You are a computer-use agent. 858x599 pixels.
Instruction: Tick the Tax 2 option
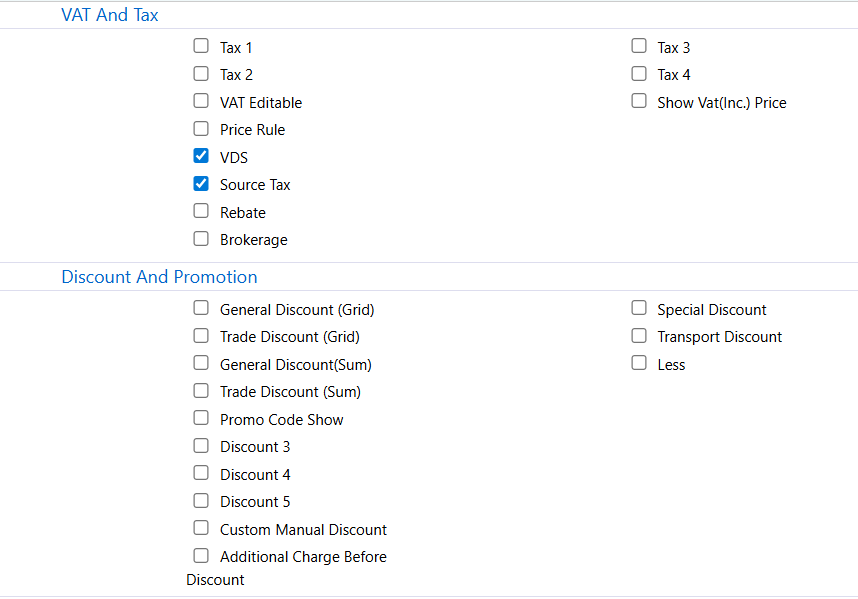coord(201,73)
